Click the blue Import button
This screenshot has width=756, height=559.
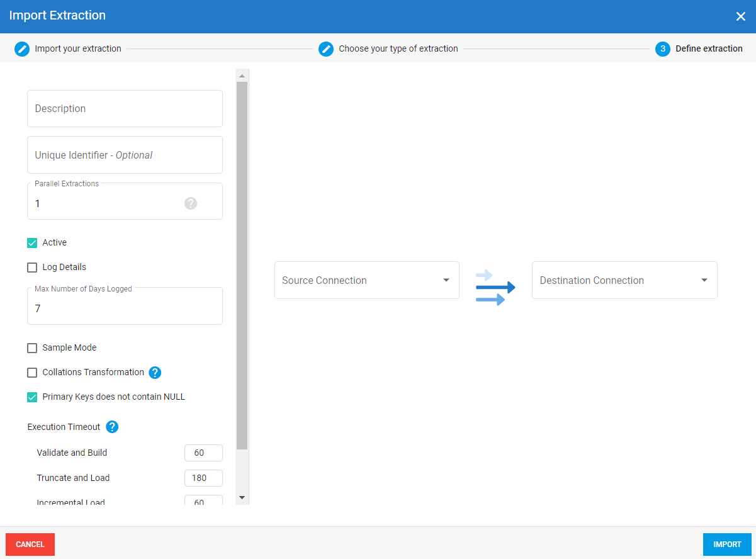727,545
